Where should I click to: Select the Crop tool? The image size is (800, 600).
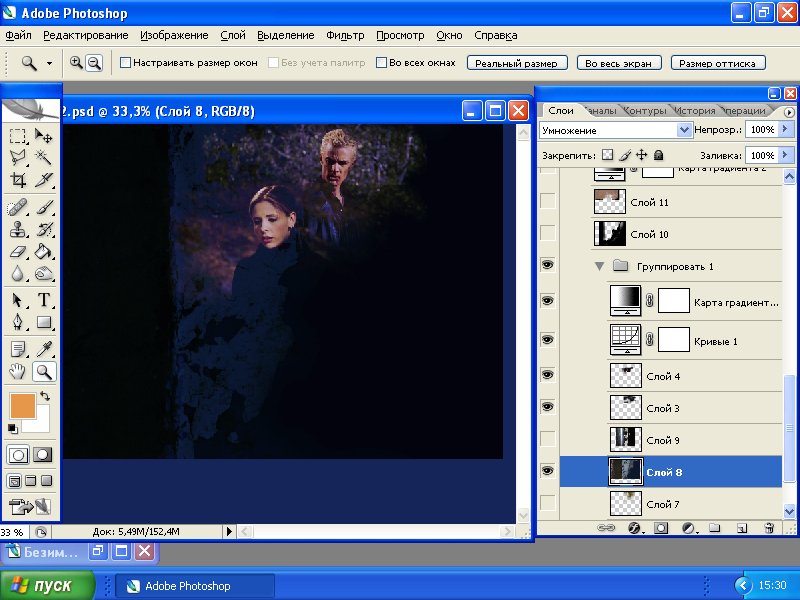coord(18,181)
